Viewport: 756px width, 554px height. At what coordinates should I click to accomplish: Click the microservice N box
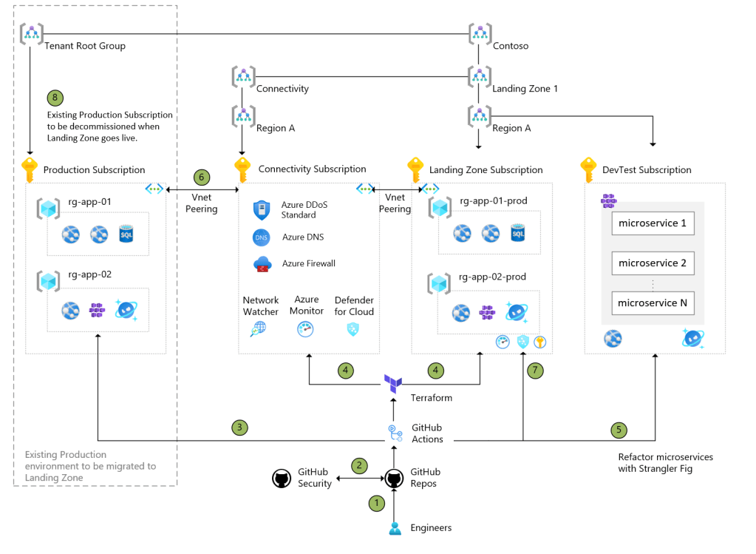(x=653, y=303)
